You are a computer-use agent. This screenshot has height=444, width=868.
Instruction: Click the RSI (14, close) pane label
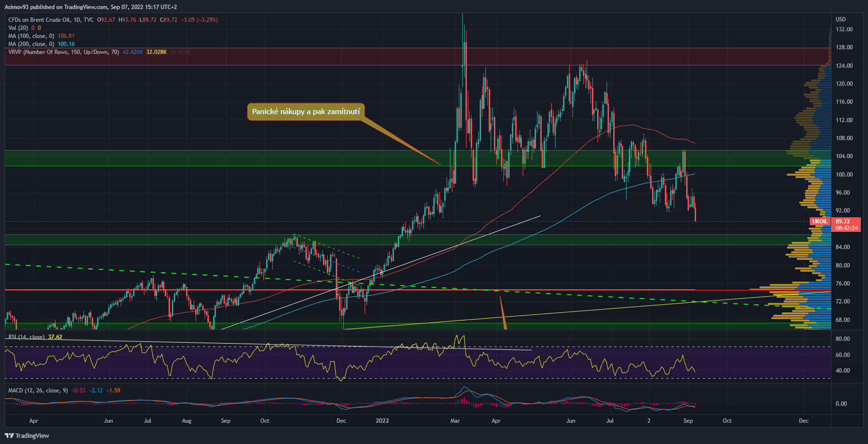coord(27,337)
